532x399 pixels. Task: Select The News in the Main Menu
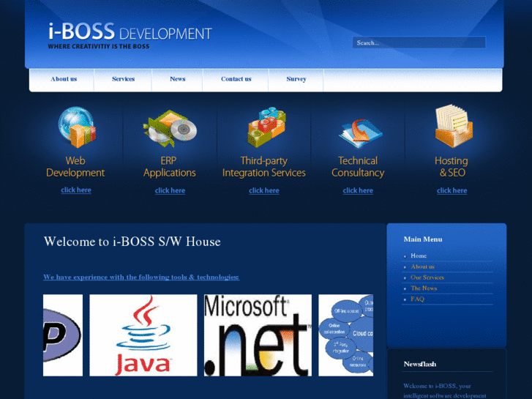pyautogui.click(x=424, y=288)
